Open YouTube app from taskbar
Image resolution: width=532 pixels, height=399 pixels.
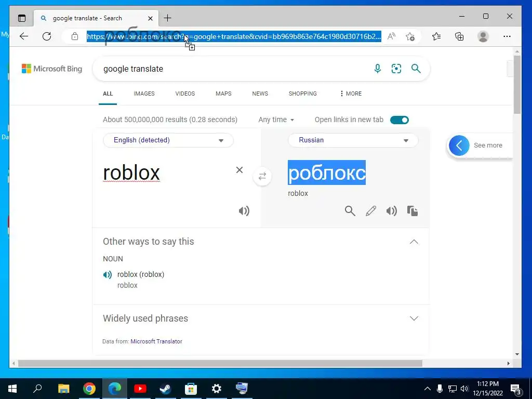140,389
